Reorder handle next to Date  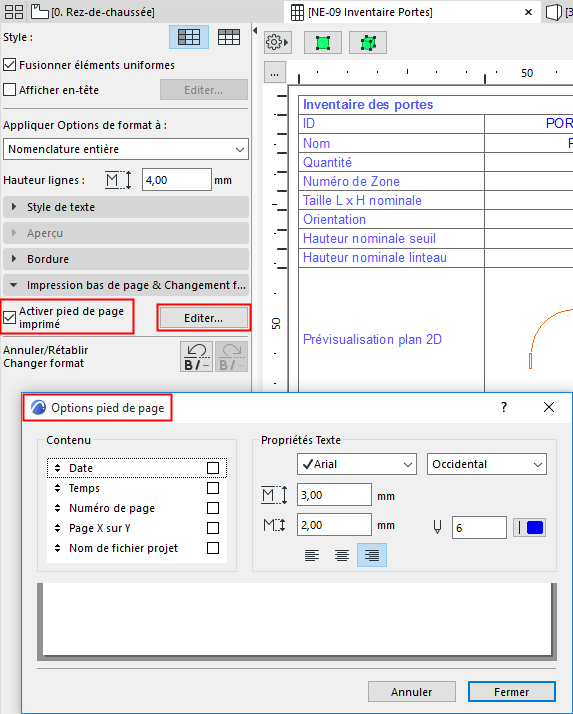[x=57, y=468]
